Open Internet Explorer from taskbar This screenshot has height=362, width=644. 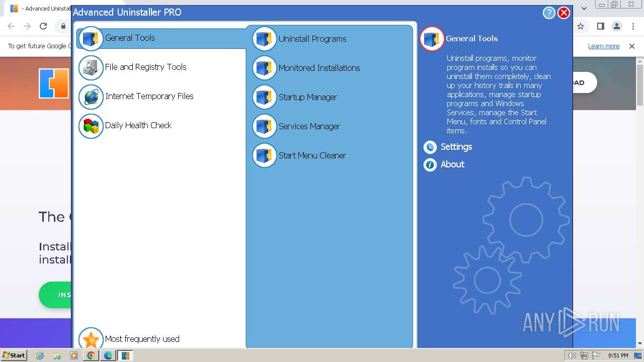pyautogui.click(x=40, y=355)
